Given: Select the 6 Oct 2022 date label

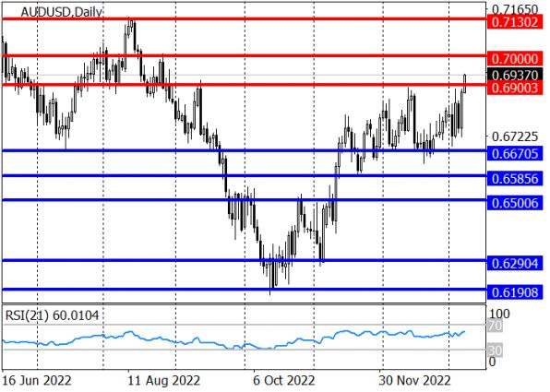Looking at the screenshot, I should 284,381.
